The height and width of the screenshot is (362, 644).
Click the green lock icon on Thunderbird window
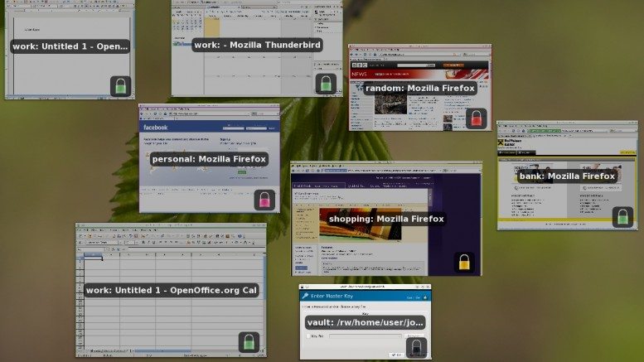click(x=326, y=84)
